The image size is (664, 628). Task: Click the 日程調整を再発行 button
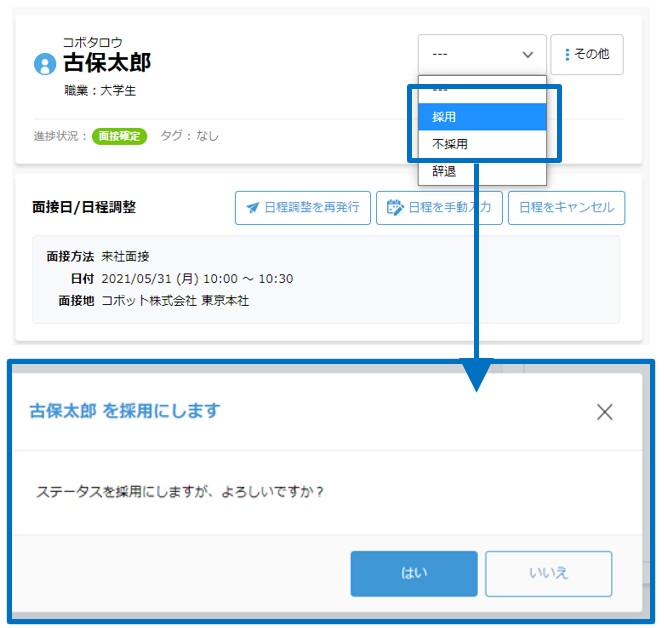point(303,207)
